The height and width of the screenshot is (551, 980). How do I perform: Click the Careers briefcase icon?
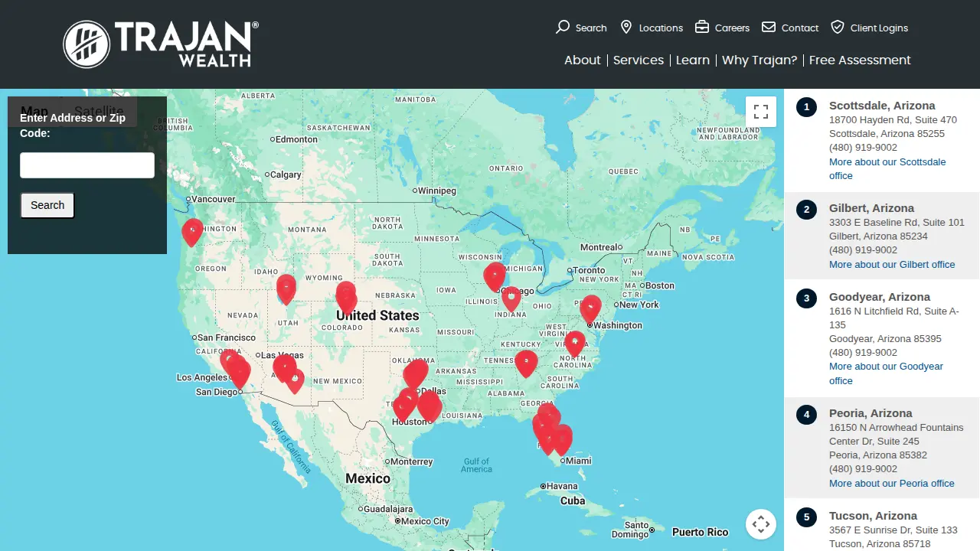(701, 27)
